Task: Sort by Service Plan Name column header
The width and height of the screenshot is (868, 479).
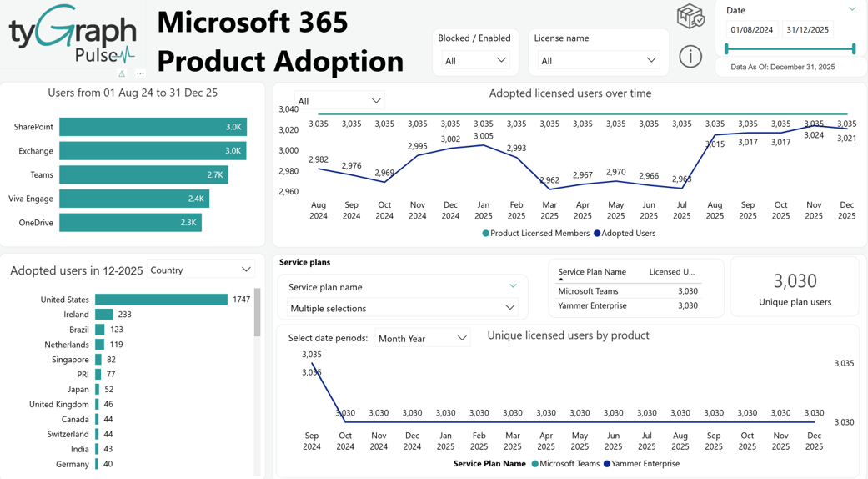Action: [x=592, y=272]
